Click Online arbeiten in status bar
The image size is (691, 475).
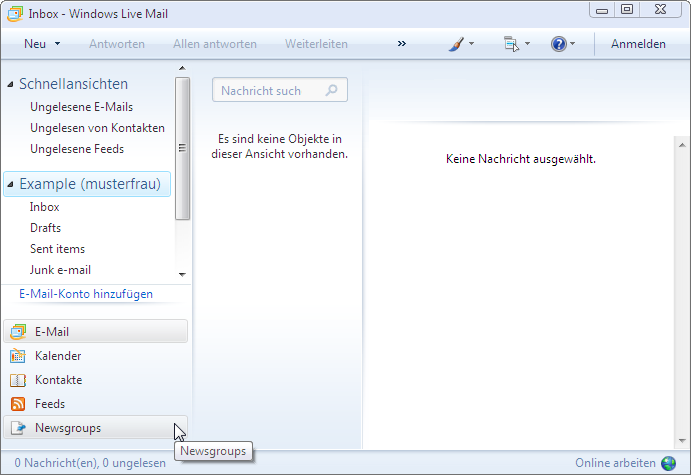click(615, 463)
